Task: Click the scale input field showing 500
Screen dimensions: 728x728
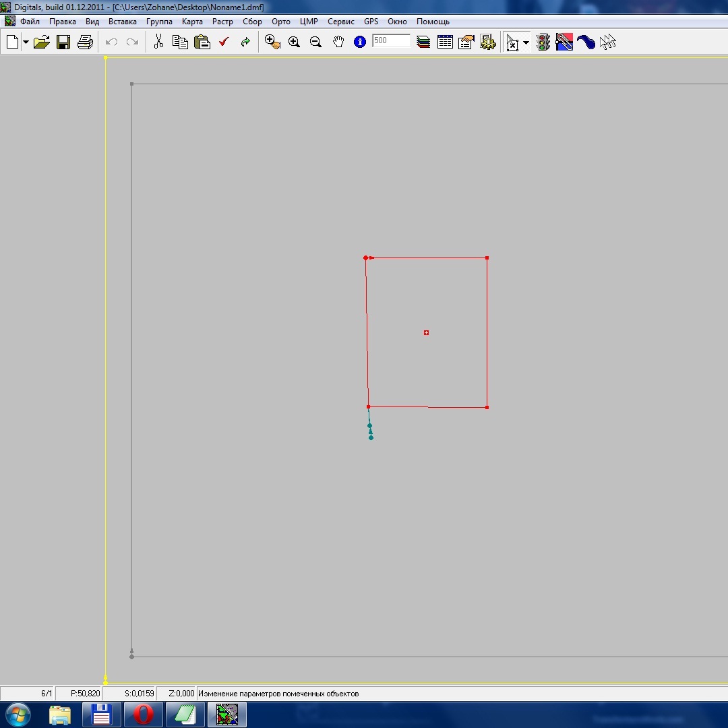Action: [x=392, y=40]
